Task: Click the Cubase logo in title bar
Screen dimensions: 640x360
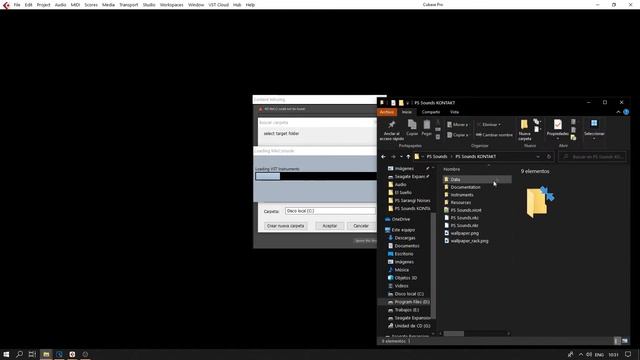Action: click(6, 5)
